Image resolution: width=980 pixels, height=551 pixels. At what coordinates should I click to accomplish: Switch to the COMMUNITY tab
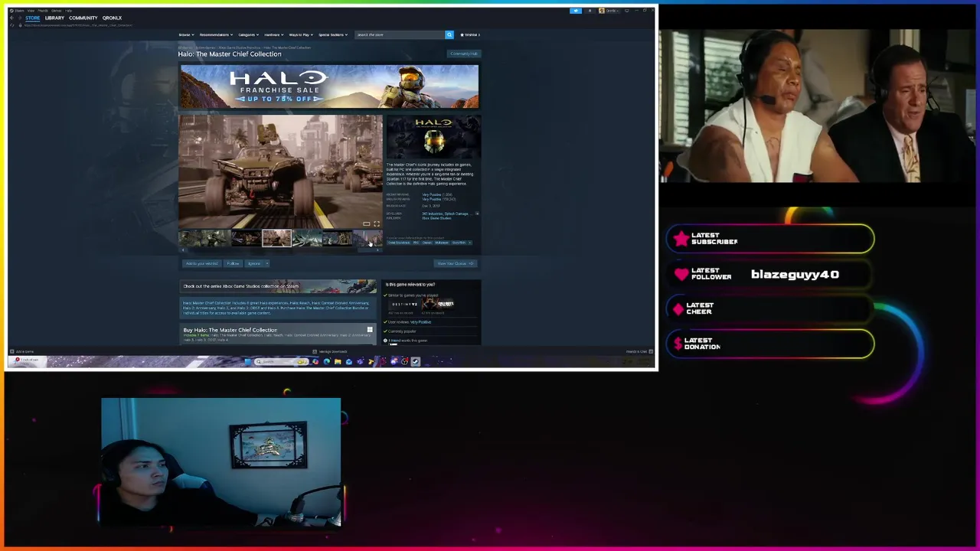pos(83,18)
